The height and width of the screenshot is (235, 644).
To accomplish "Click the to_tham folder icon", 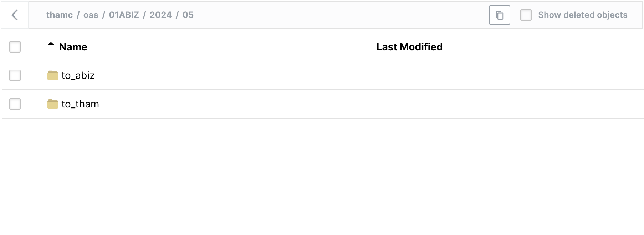I will (x=53, y=104).
